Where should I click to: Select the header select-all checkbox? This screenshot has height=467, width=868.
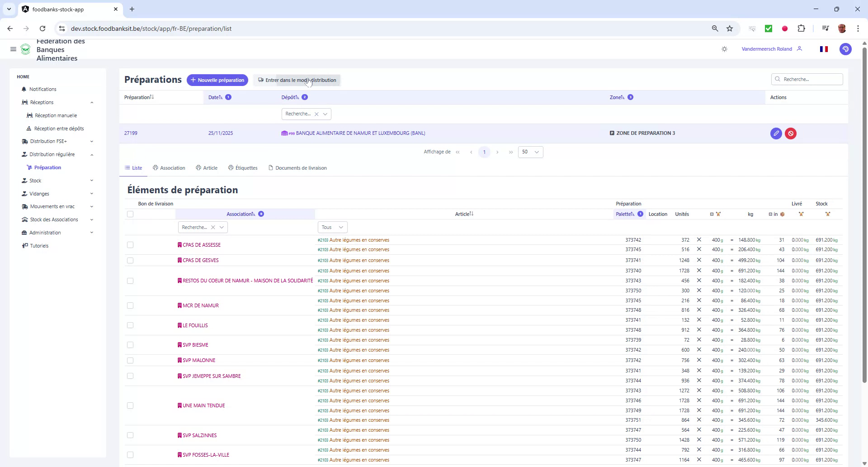tap(130, 214)
